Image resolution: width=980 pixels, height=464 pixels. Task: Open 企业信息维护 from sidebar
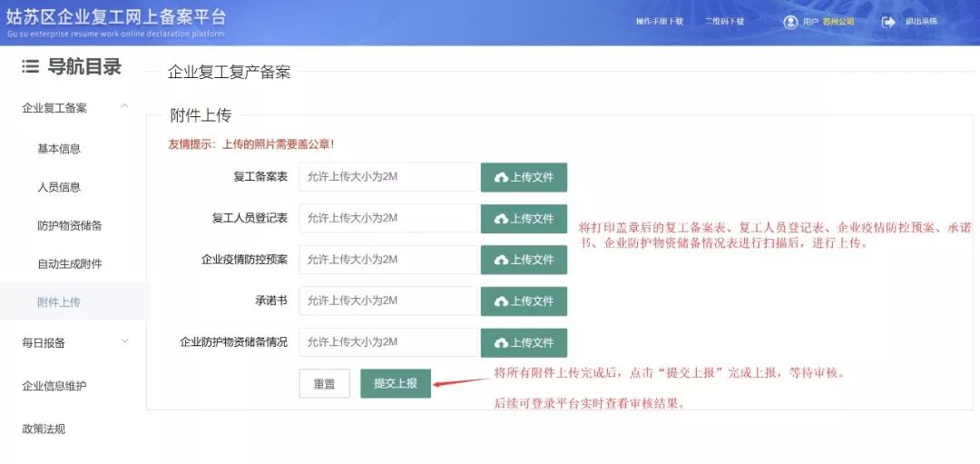coord(54,386)
